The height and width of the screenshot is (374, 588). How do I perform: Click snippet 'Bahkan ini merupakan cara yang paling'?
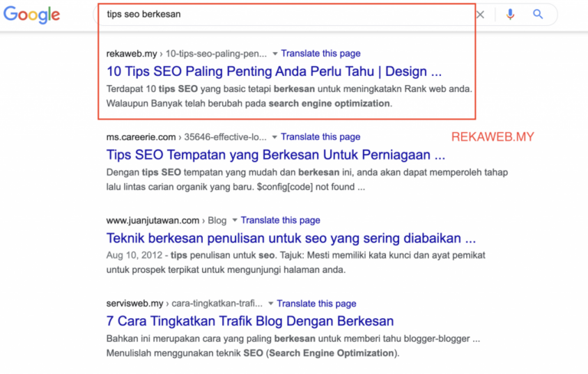(x=293, y=346)
